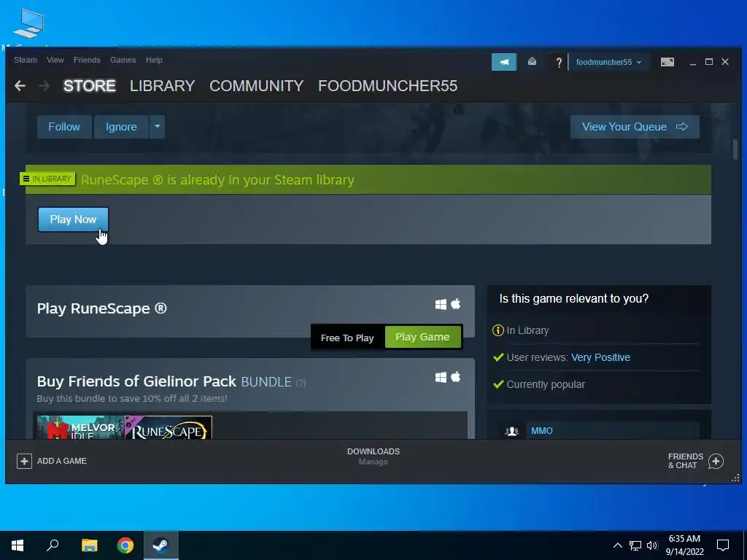This screenshot has width=747, height=560.
Task: Click the Steam window resize grip
Action: (x=735, y=478)
